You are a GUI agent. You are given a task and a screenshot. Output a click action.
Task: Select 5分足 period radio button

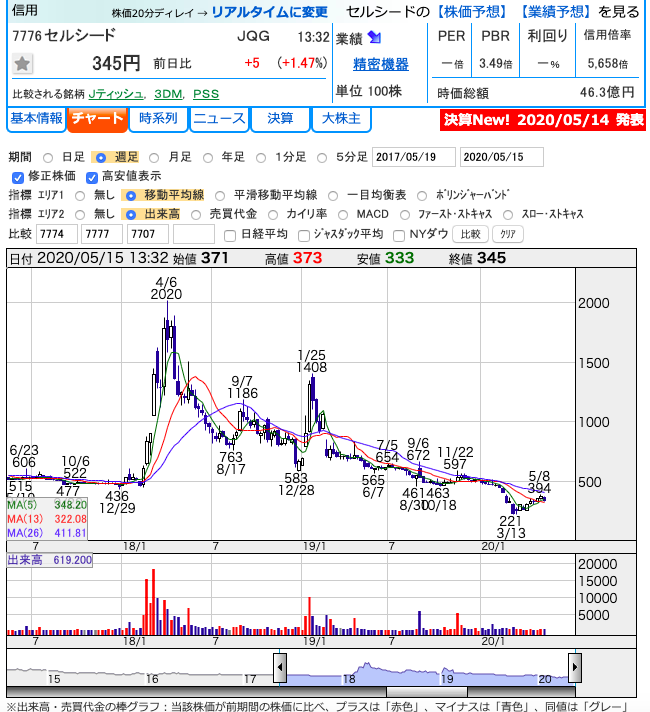(x=322, y=158)
